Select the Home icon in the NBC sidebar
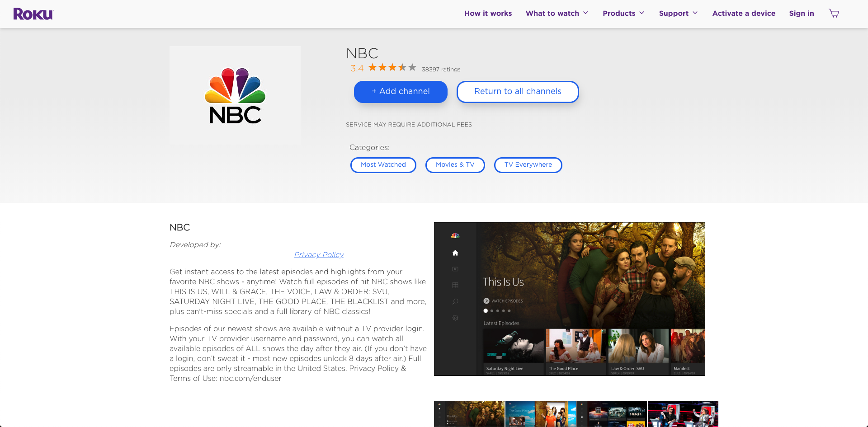 (x=455, y=253)
